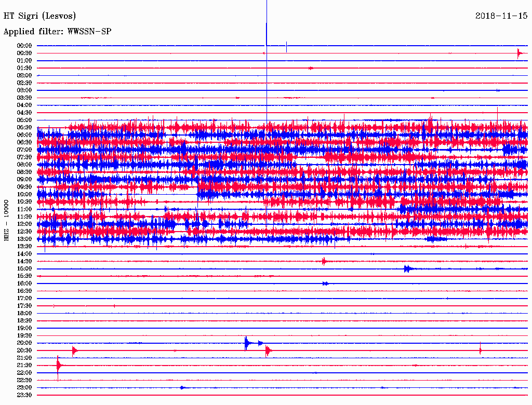Image resolution: width=532 pixels, height=405 pixels.
Task: Select the 07:00 time label
Action: pyautogui.click(x=24, y=150)
